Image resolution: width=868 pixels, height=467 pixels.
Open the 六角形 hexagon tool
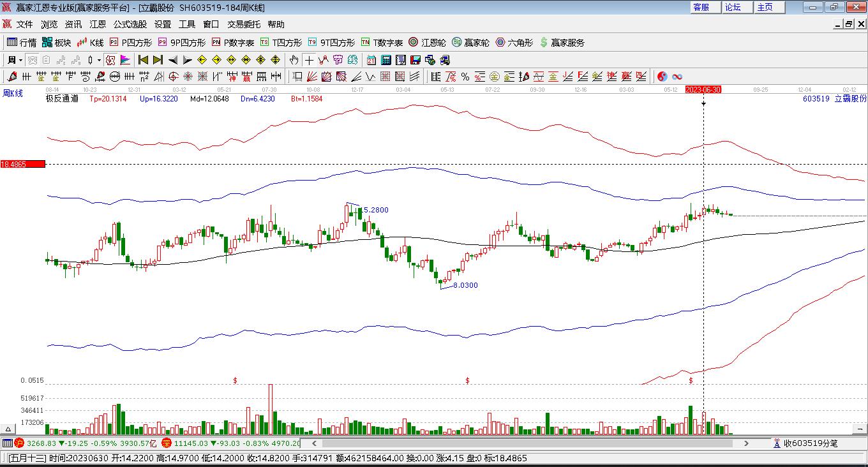click(x=514, y=43)
